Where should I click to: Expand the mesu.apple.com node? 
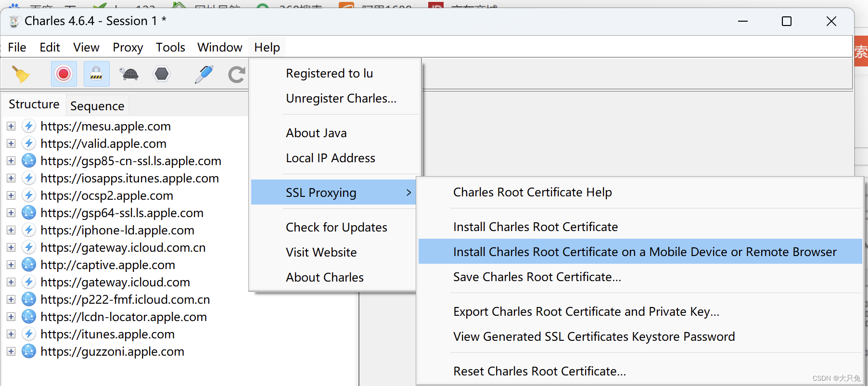(x=11, y=126)
